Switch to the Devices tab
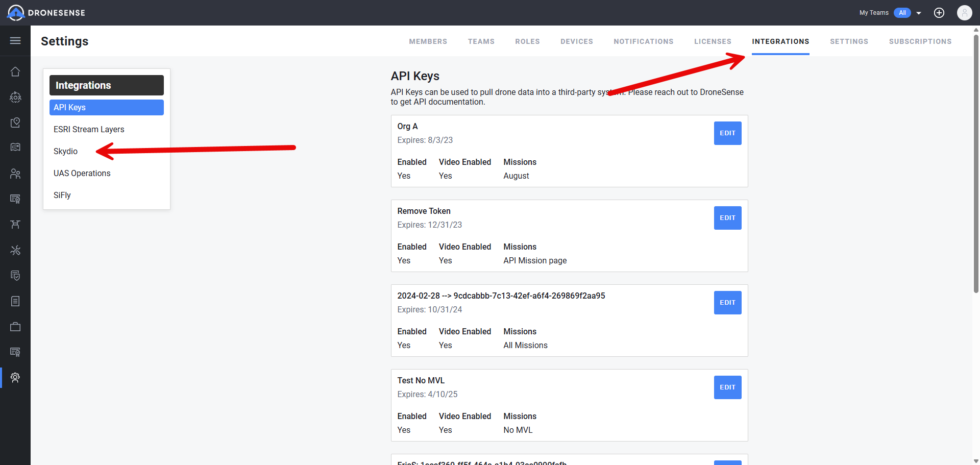Screen dimensions: 980x465 coord(577,41)
